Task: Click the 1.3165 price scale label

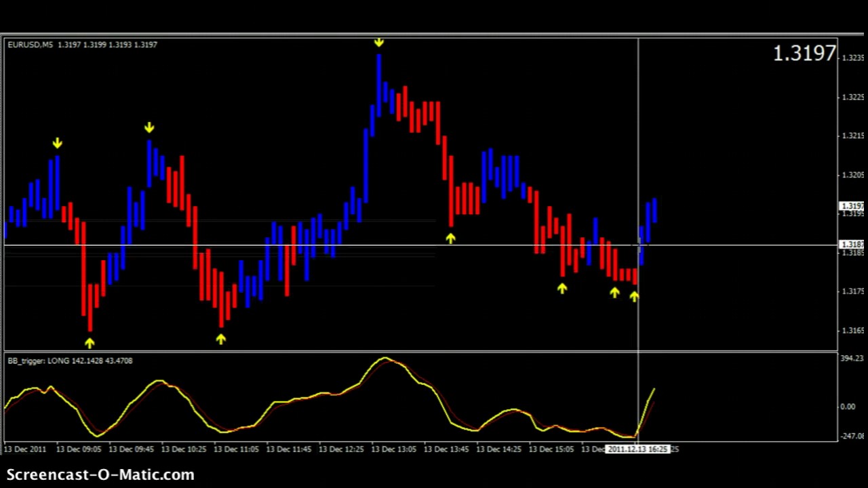Action: coord(852,331)
